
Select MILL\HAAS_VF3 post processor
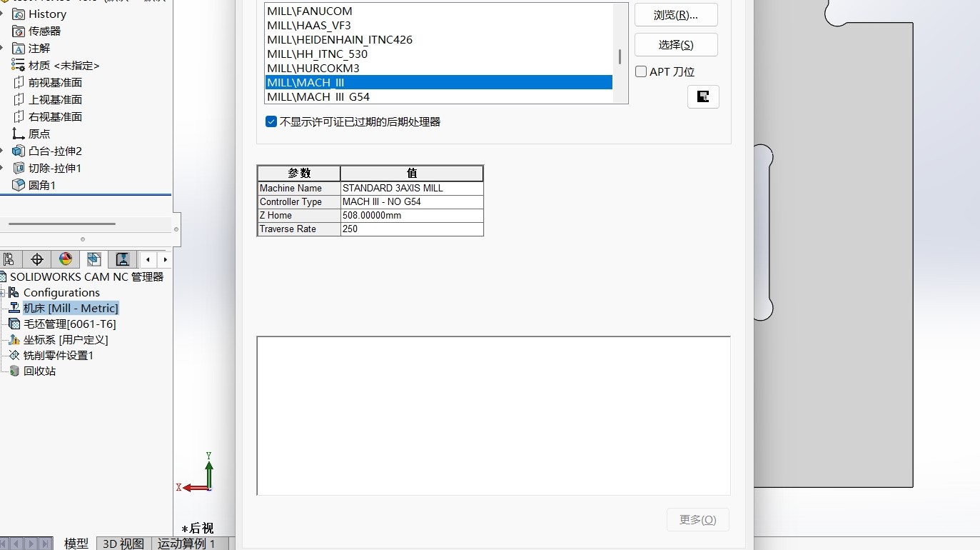click(438, 25)
